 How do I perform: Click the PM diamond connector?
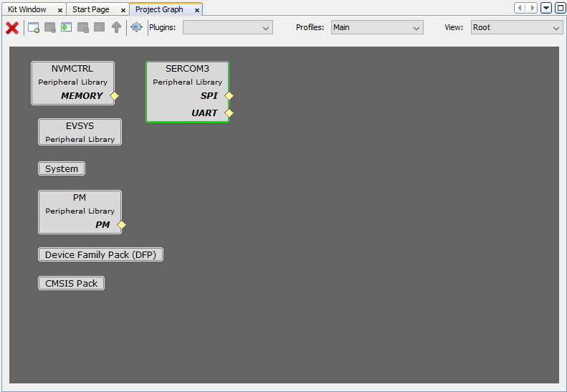[x=121, y=225]
